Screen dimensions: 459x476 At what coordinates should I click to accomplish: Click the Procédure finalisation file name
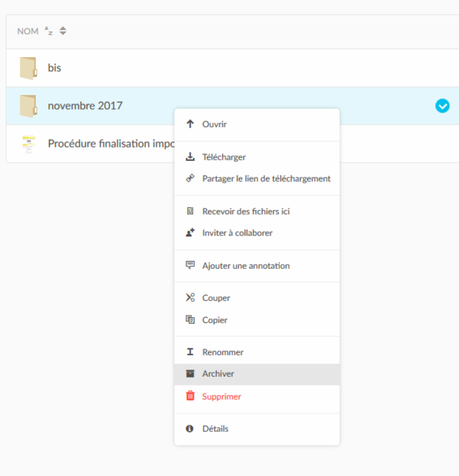point(111,144)
